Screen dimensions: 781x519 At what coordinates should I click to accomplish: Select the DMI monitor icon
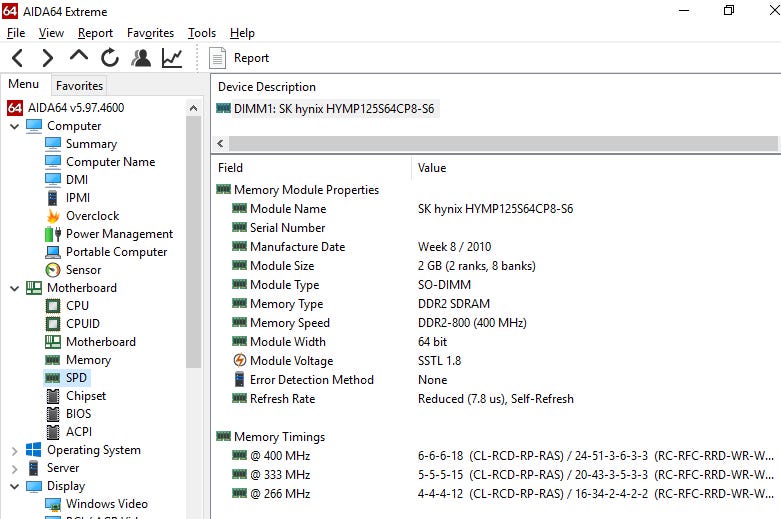[53, 180]
